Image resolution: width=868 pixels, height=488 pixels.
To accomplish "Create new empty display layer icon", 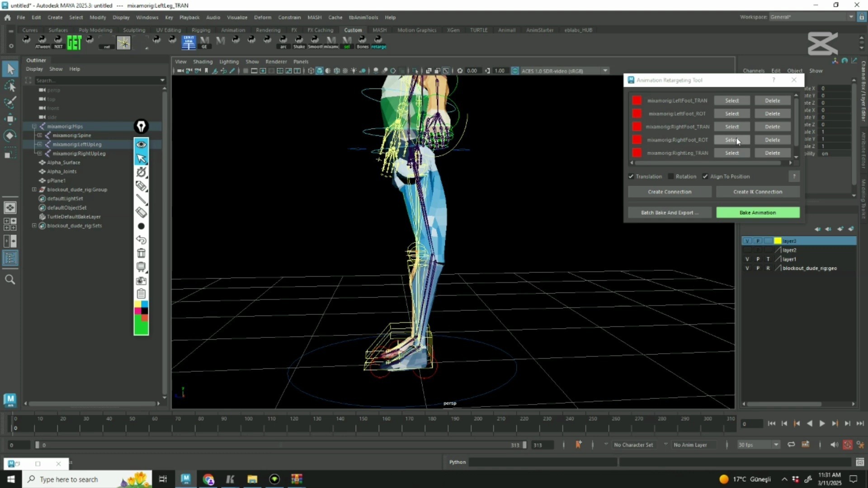I will tap(840, 229).
